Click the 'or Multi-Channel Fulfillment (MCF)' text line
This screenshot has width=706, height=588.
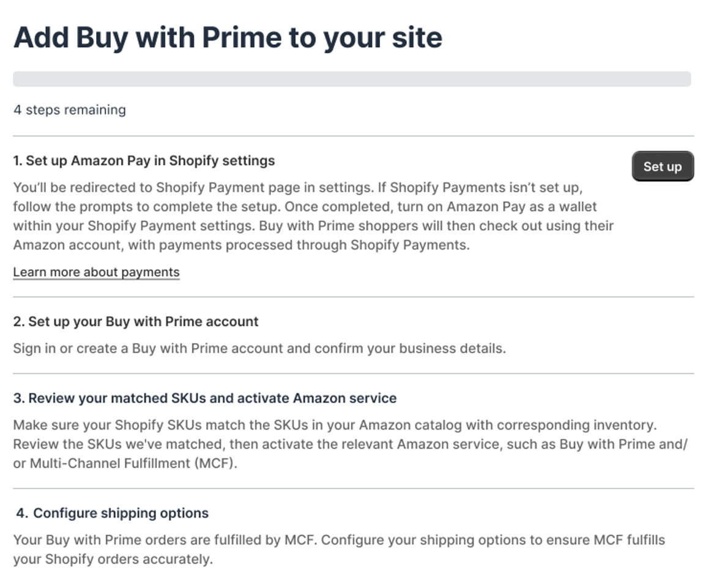click(x=125, y=464)
